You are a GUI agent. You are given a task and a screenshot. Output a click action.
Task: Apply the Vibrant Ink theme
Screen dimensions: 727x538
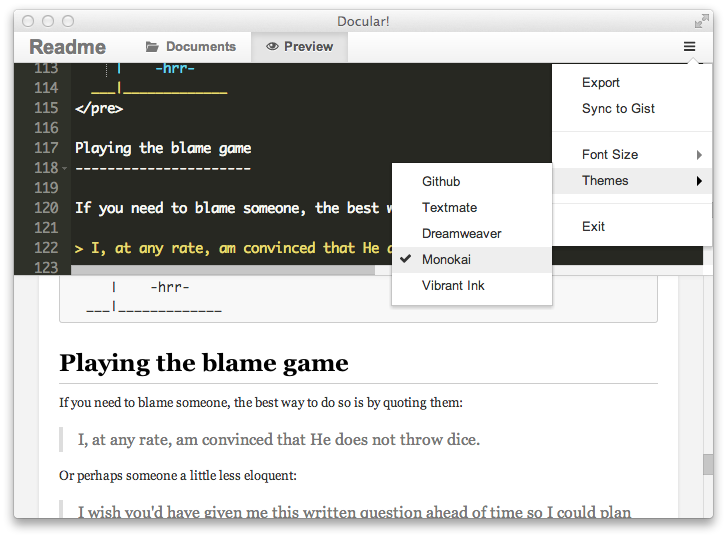tap(453, 286)
